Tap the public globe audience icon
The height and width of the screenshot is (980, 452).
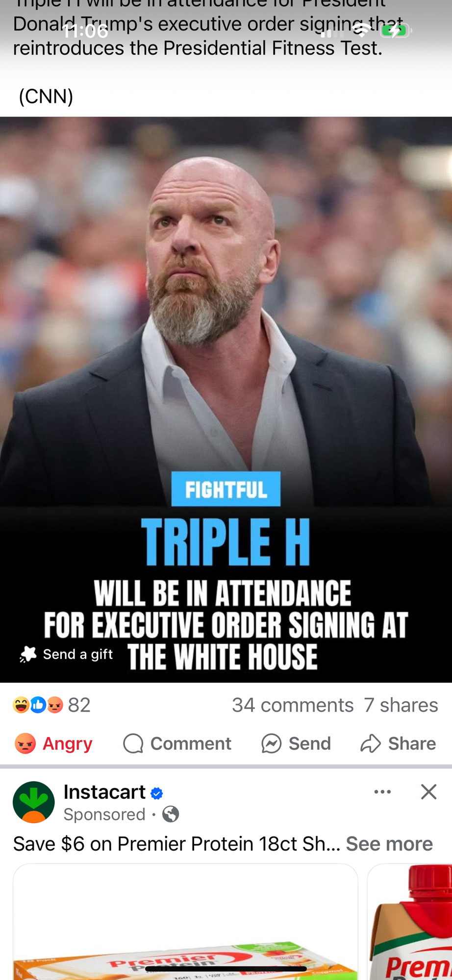point(171,814)
